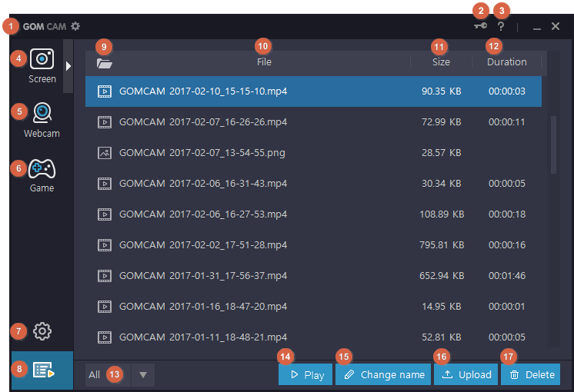The height and width of the screenshot is (392, 574).
Task: Select GOMCAM 2017-02-06_16-31-43.mp4
Action: [313, 184]
